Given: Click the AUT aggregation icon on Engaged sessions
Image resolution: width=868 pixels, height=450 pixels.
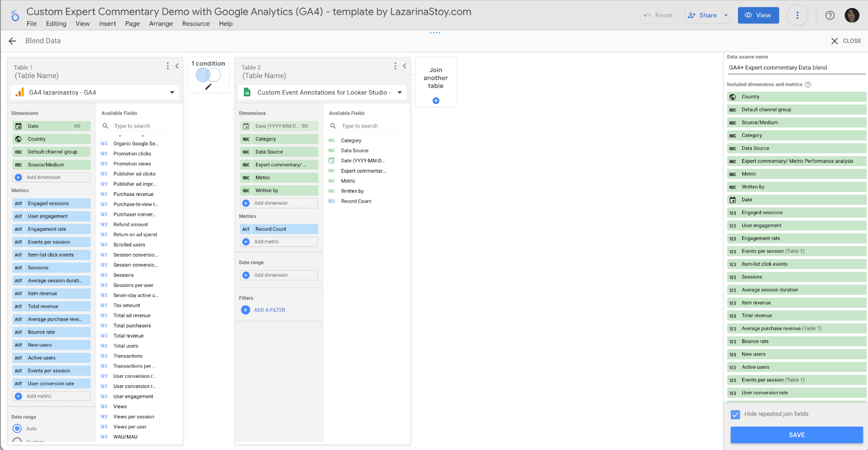Looking at the screenshot, I should click(x=18, y=204).
